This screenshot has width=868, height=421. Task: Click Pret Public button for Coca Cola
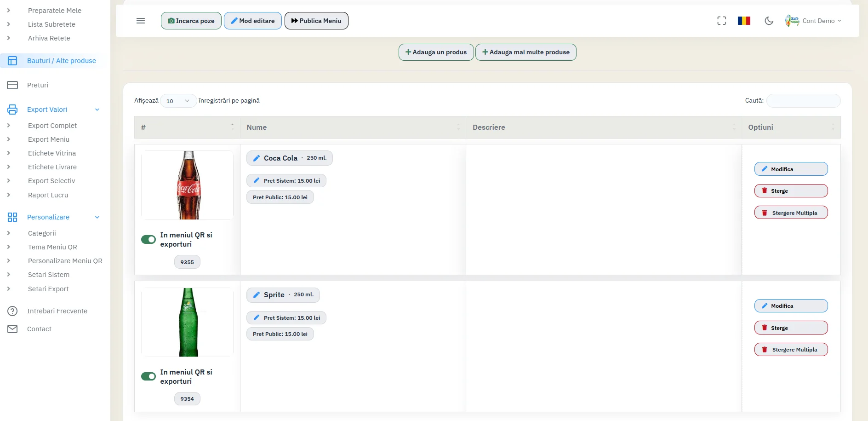(x=280, y=197)
